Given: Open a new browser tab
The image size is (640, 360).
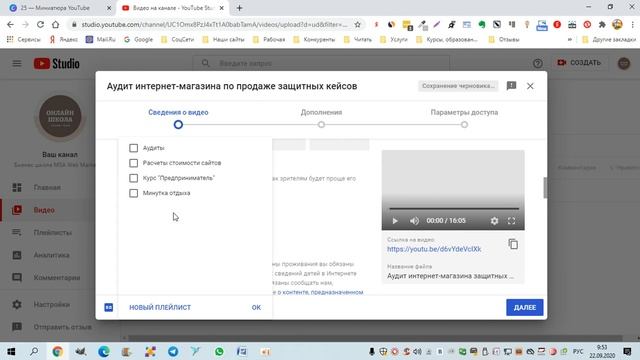Looking at the screenshot, I should (240, 8).
